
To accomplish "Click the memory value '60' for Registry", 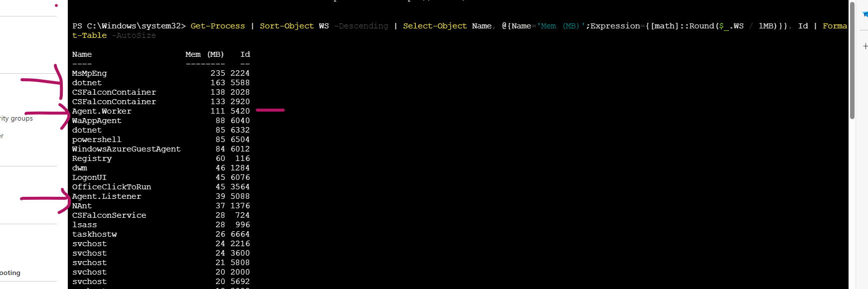I will (220, 158).
